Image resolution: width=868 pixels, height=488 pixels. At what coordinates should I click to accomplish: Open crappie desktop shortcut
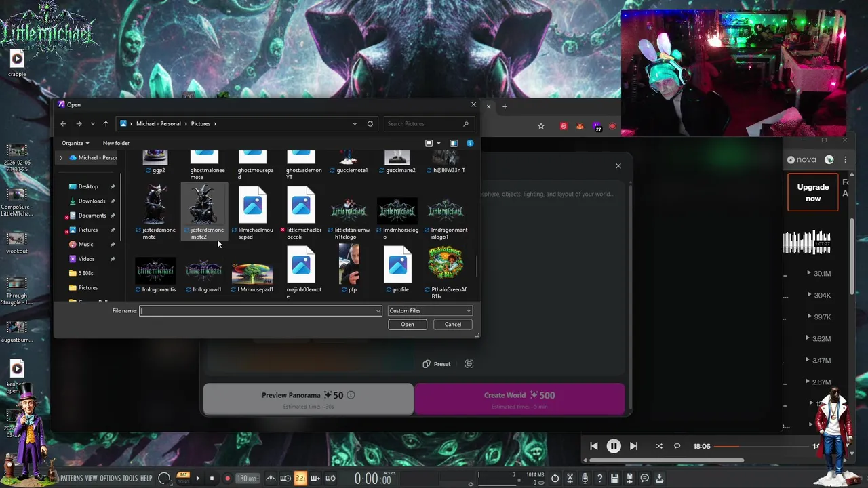pos(17,62)
